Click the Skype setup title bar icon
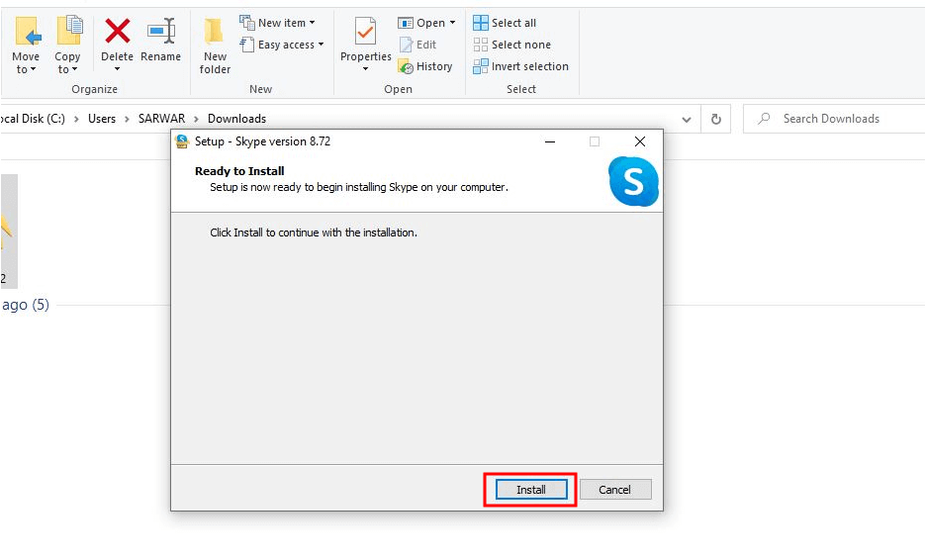This screenshot has height=560, width=925. 182,141
